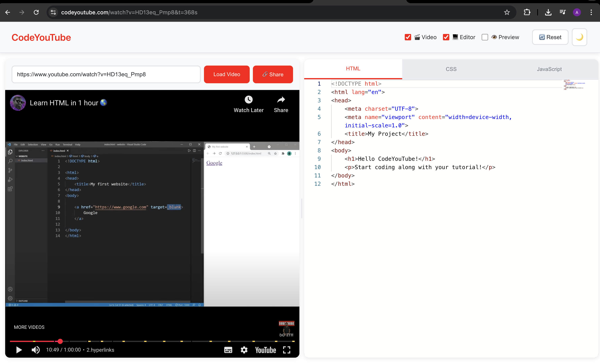This screenshot has height=364, width=600.
Task: Switch to the JavaScript tab
Action: (x=549, y=69)
